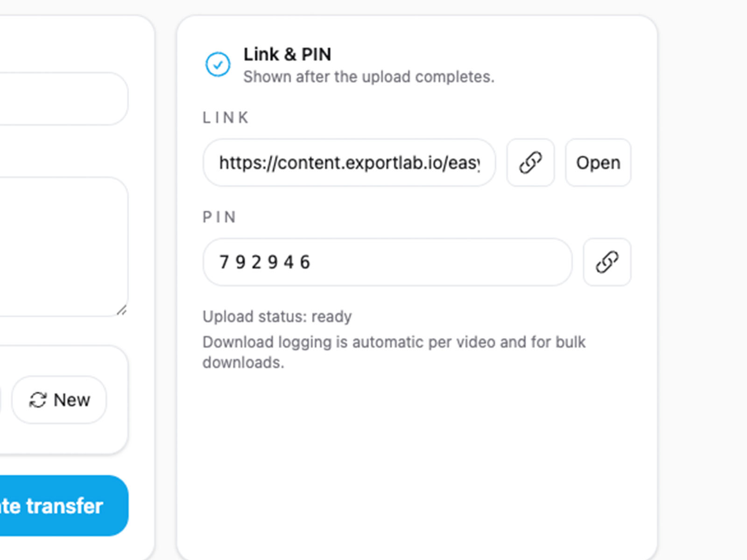This screenshot has width=747, height=560.
Task: Copy the PIN using its chain icon
Action: pos(607,262)
